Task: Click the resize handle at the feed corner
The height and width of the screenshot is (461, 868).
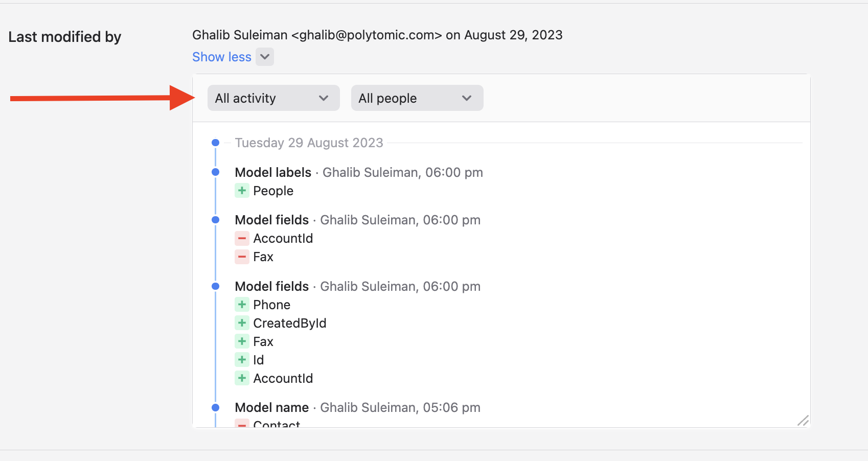Action: (804, 421)
